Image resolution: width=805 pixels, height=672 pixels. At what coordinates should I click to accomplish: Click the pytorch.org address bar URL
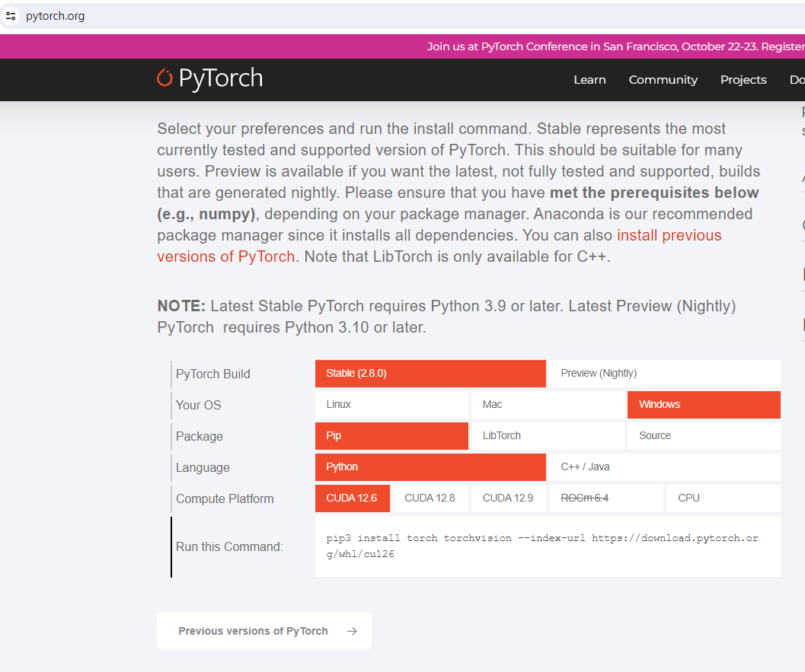[56, 16]
